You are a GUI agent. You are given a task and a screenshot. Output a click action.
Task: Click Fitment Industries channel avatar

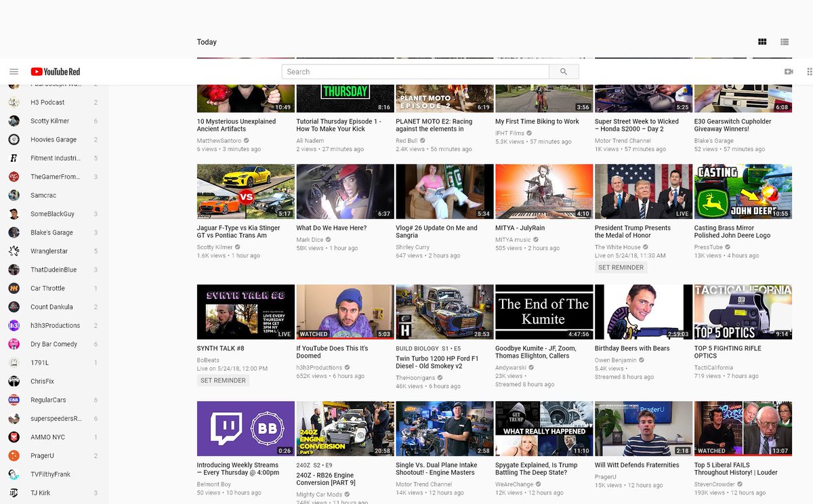(14, 158)
